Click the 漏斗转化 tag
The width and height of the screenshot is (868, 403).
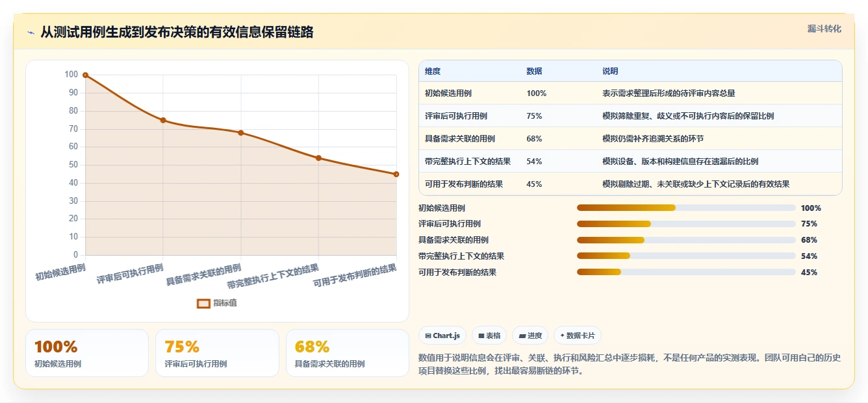[824, 29]
